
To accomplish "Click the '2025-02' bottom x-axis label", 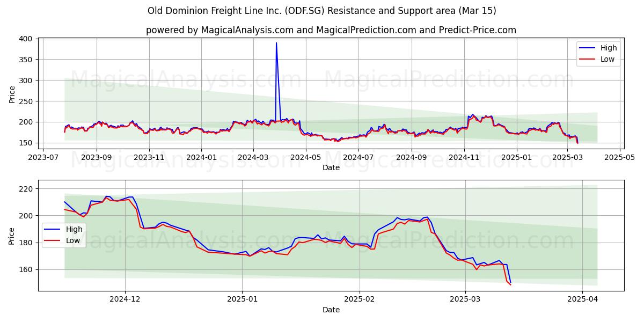I will [360, 301].
